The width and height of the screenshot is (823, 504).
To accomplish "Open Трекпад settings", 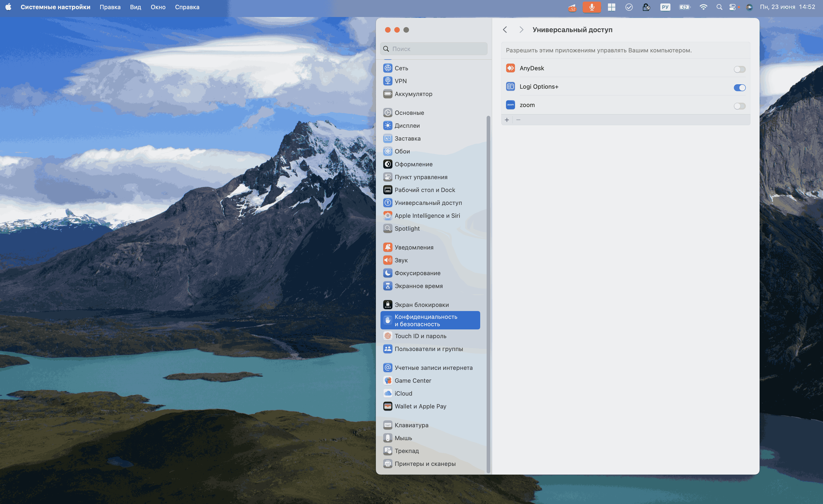I will pyautogui.click(x=430, y=451).
